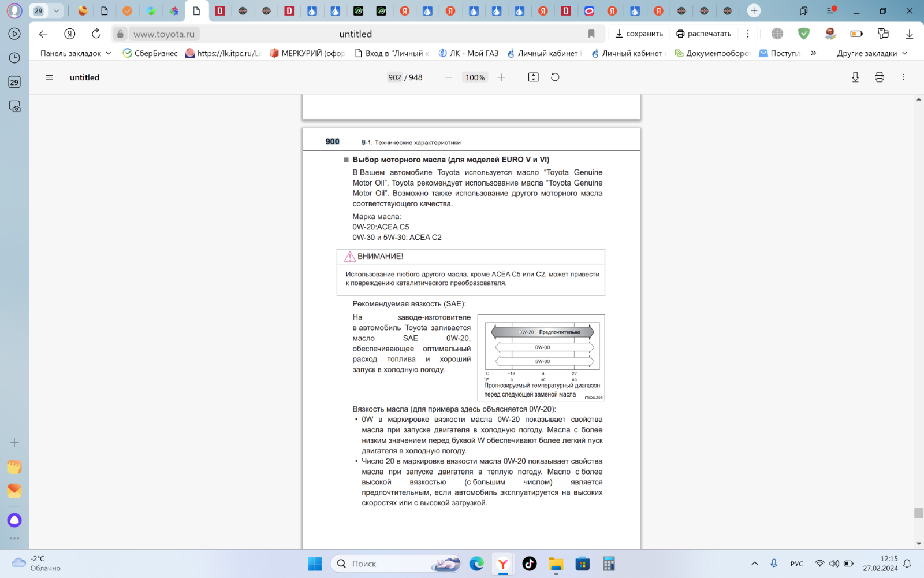Open the tab counter showing 29

[x=39, y=10]
